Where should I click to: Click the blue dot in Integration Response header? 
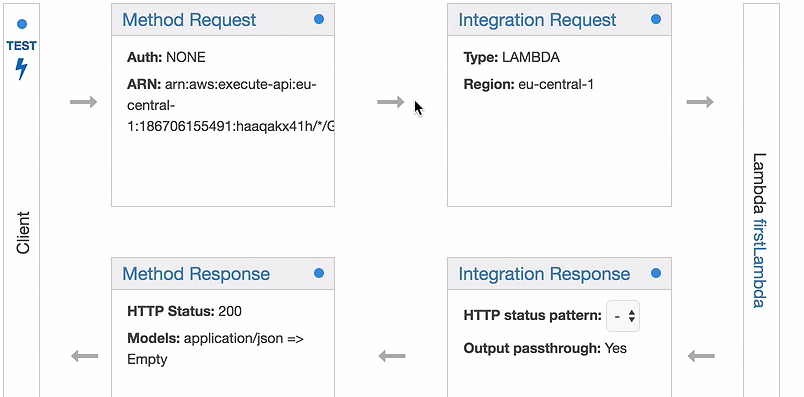coord(656,273)
